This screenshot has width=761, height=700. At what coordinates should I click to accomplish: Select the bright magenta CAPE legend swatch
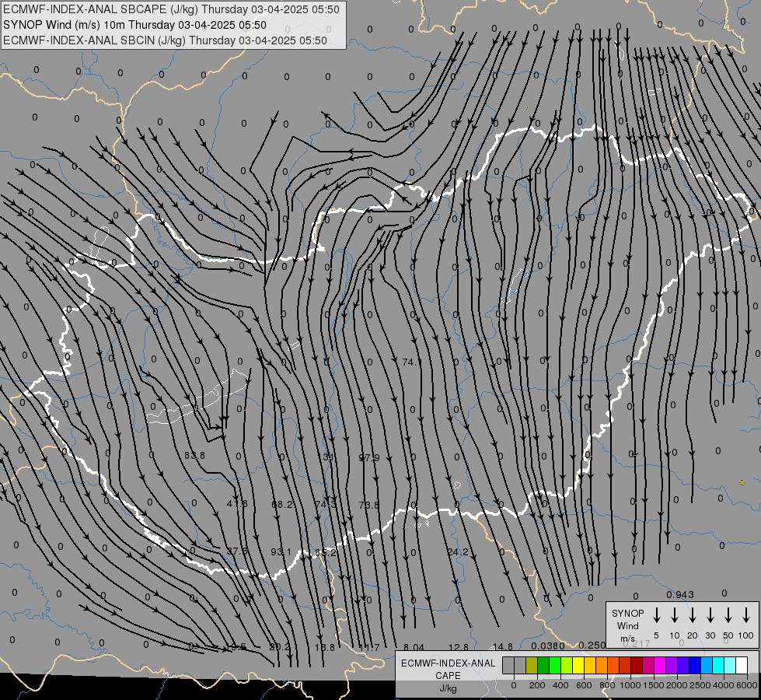tap(660, 666)
